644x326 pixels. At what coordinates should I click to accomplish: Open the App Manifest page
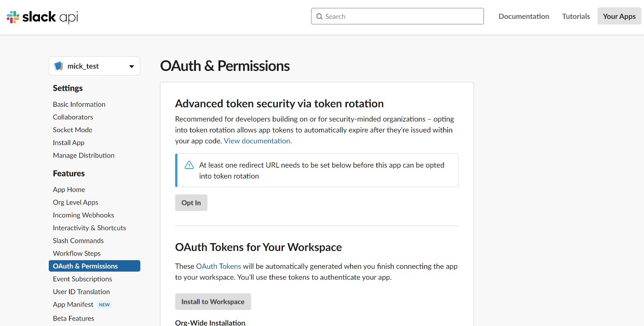click(73, 304)
